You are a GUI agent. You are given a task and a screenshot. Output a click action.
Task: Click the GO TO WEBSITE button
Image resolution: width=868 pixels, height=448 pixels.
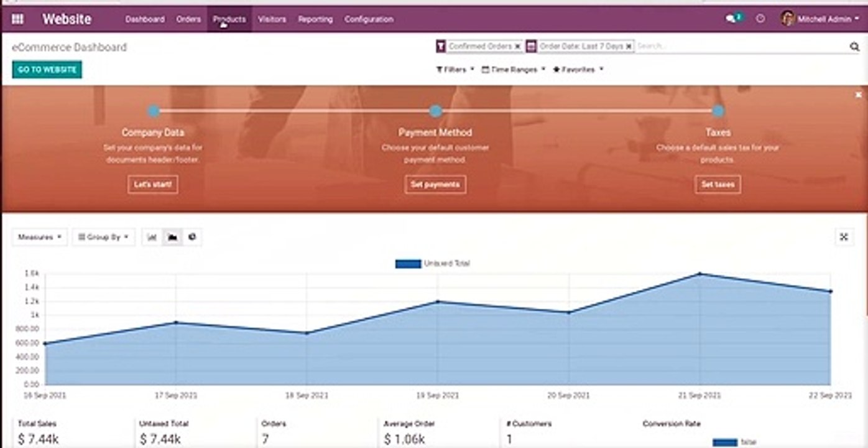tap(47, 70)
